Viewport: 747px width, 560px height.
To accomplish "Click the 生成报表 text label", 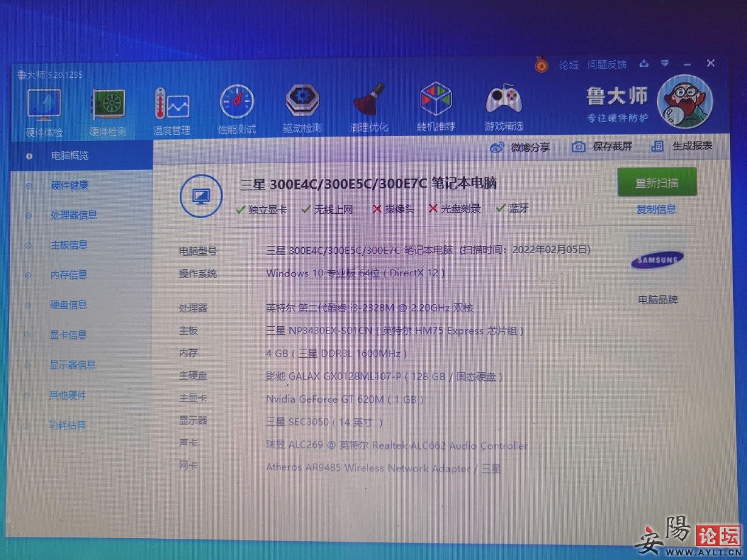I will pyautogui.click(x=692, y=146).
